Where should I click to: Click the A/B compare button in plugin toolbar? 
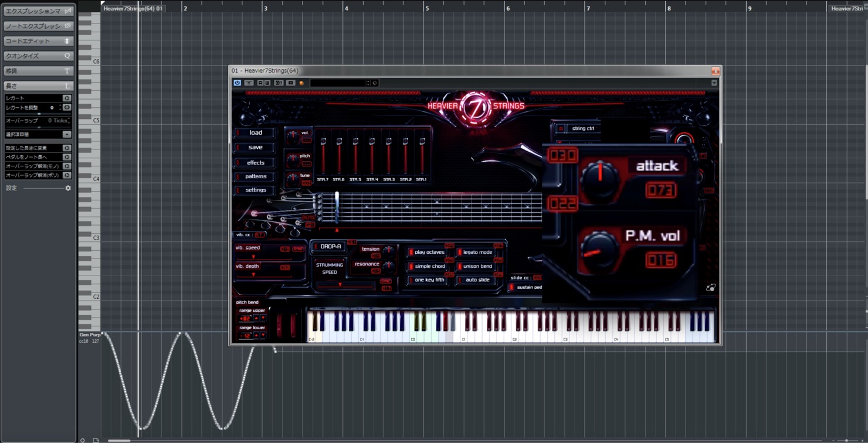(x=279, y=83)
